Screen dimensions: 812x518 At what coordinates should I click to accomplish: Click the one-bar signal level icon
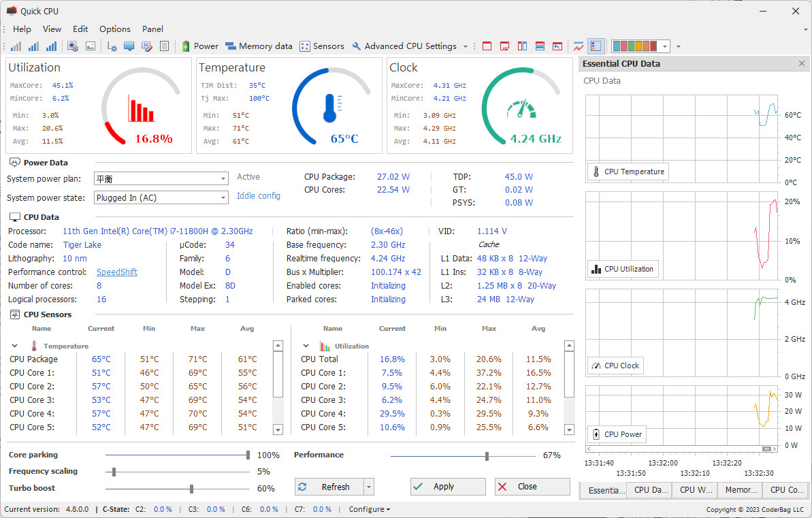coord(16,46)
